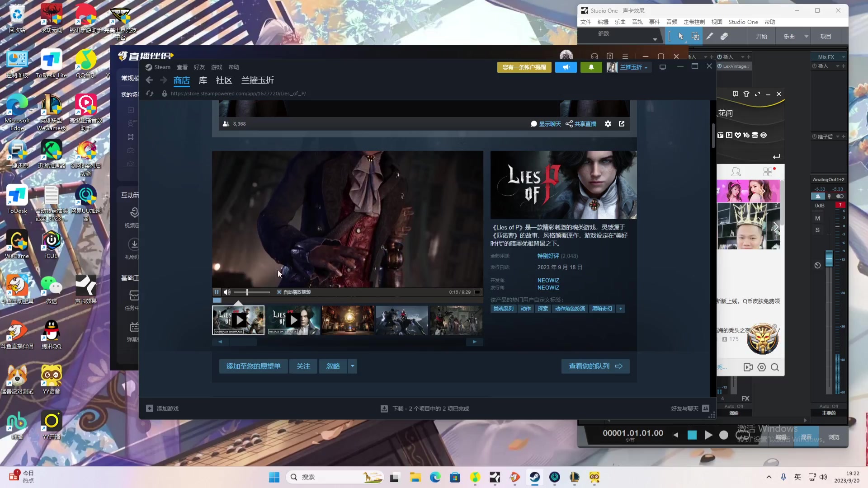Toggle the metronome on AnalogOut1+2 channel

(817, 197)
